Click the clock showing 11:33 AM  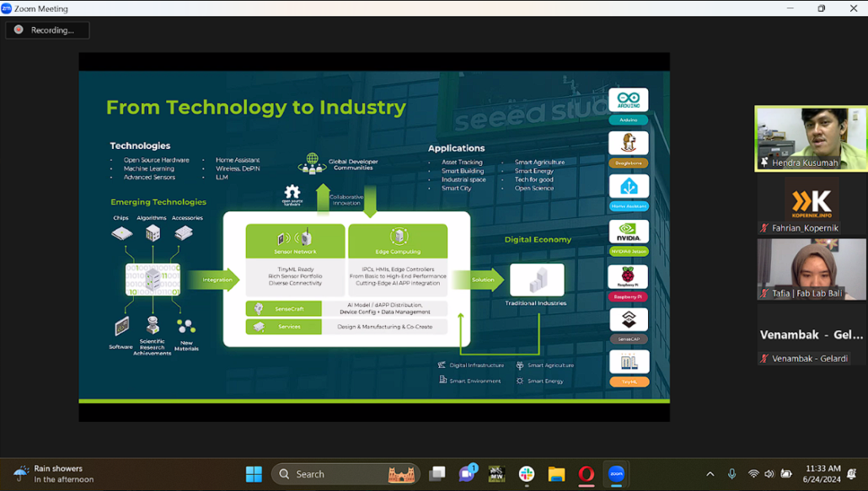[822, 474]
